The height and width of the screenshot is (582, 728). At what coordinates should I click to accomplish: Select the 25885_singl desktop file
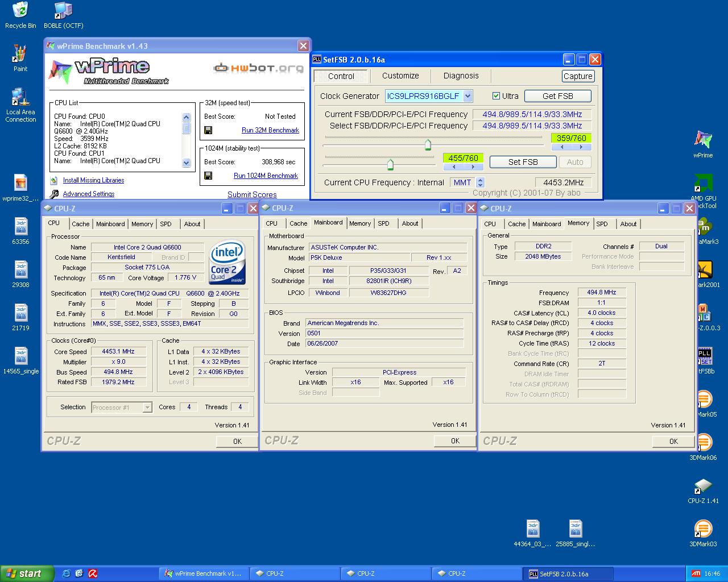point(575,534)
